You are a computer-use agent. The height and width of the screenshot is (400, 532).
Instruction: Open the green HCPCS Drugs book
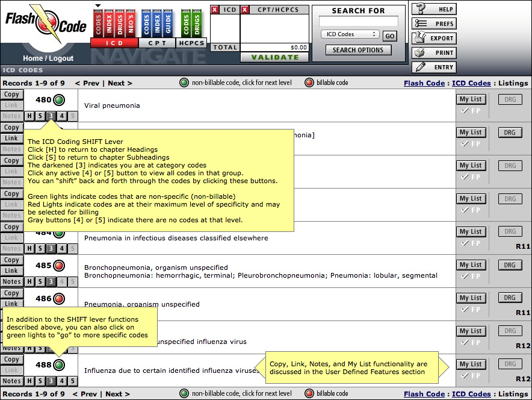point(197,23)
